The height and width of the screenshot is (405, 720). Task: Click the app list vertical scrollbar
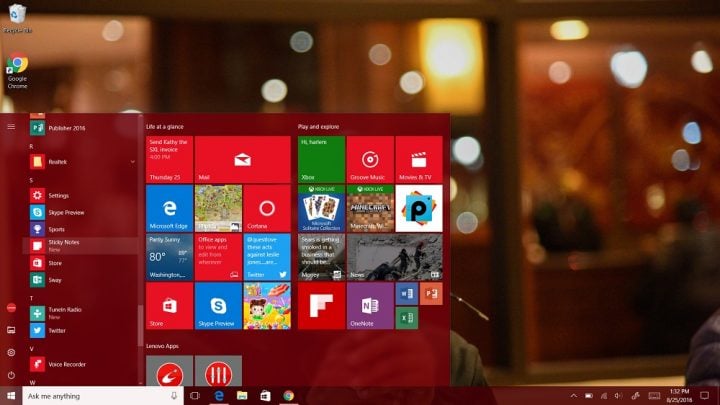pos(141,325)
